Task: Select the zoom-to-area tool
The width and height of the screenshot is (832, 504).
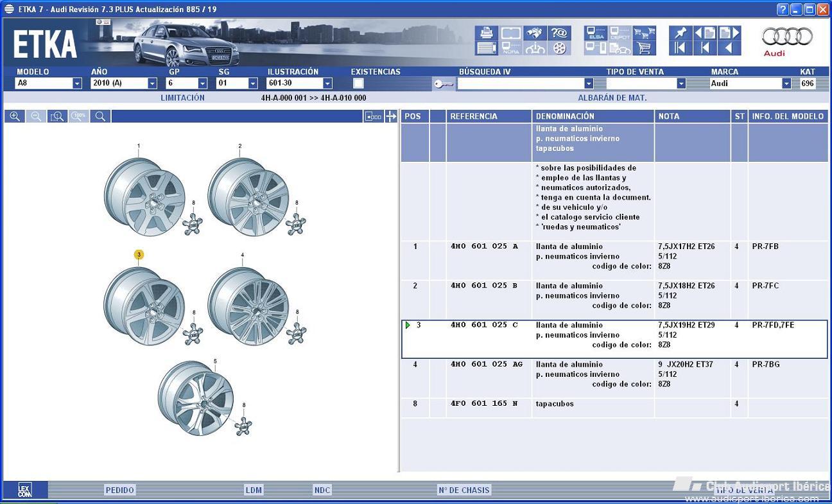Action: (57, 116)
